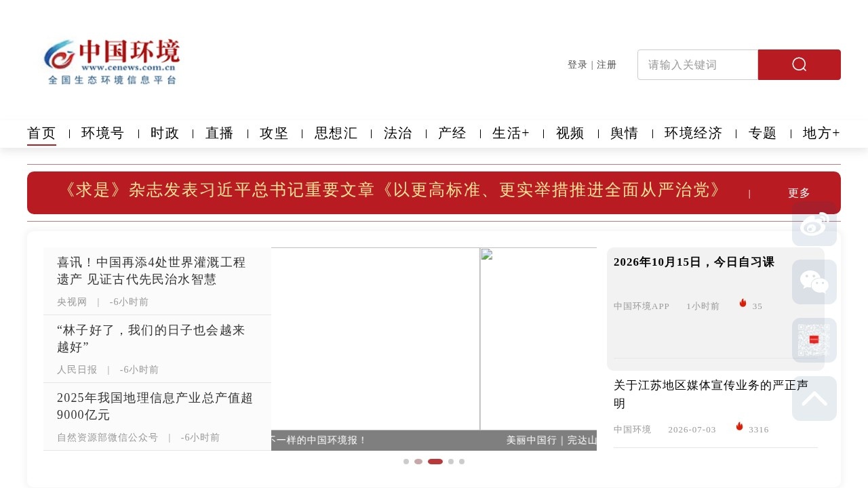
Task: Open the 攻坚 nav item
Action: pyautogui.click(x=274, y=133)
